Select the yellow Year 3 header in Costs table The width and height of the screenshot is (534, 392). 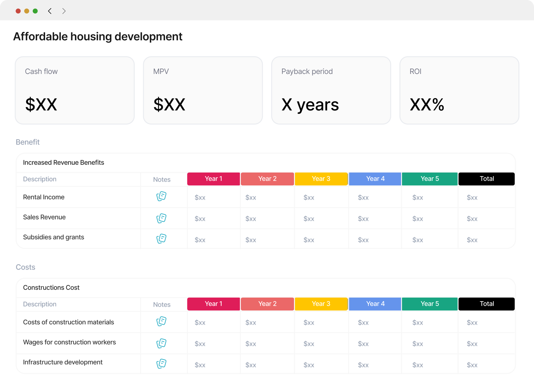321,304
